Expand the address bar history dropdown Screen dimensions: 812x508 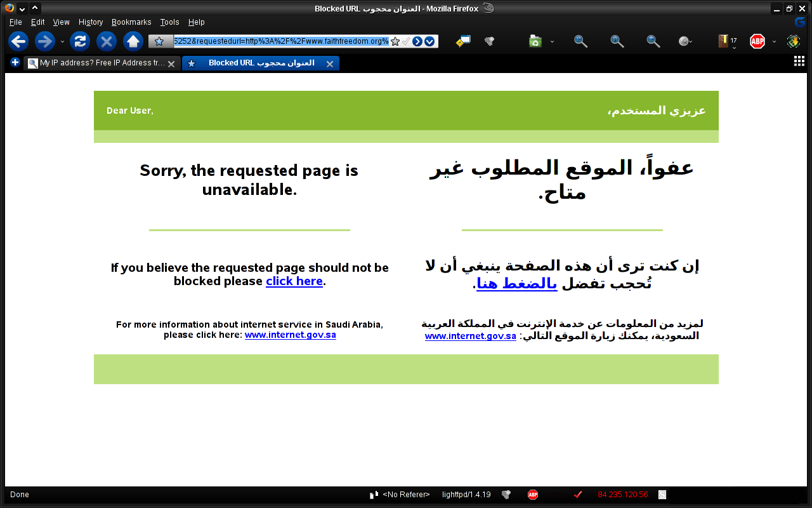[x=429, y=41]
